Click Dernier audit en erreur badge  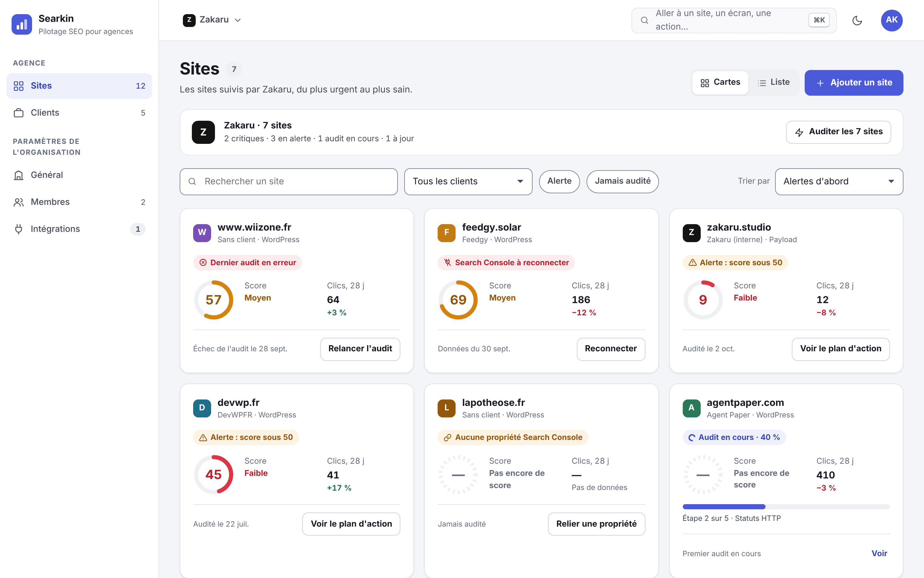(x=247, y=263)
